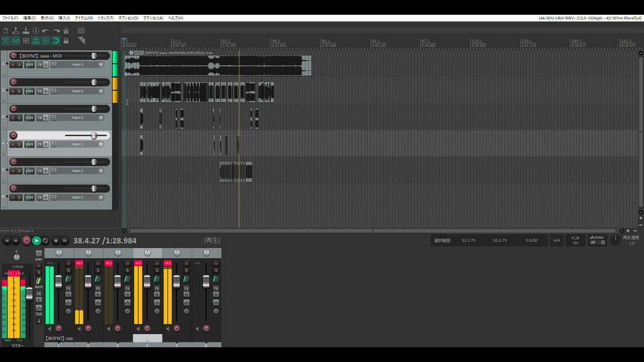This screenshot has height=362, width=644.
Task: Expand track 2 Input 1 dropdown arrow
Action: coord(101,91)
